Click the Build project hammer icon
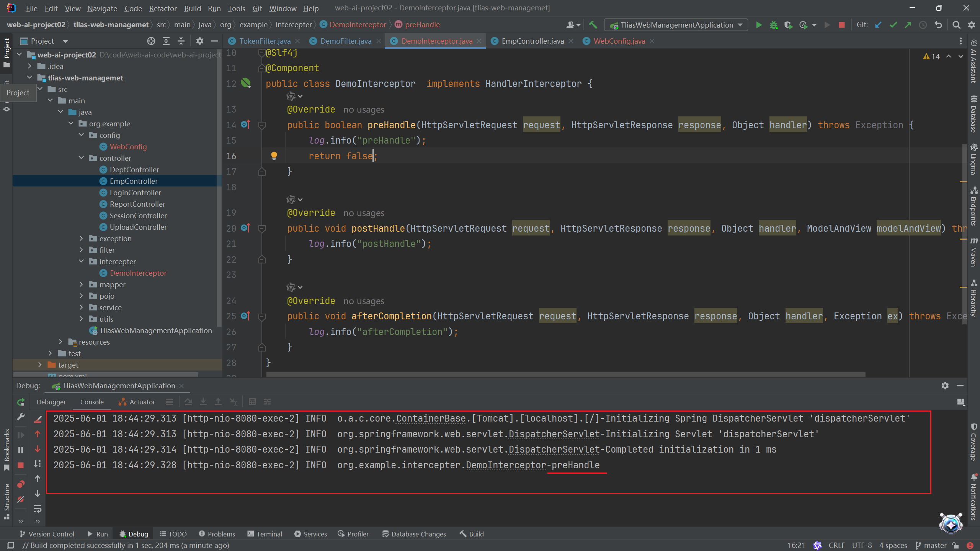 [593, 25]
